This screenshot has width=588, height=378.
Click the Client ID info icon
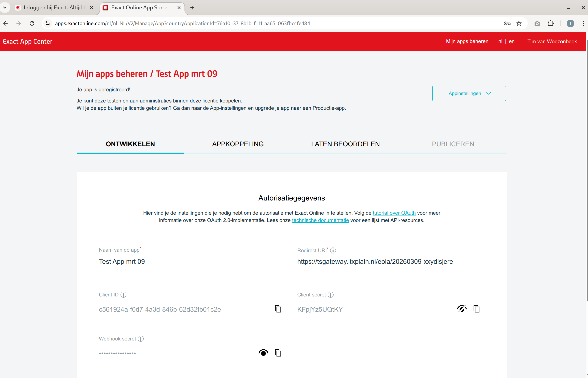(123, 295)
